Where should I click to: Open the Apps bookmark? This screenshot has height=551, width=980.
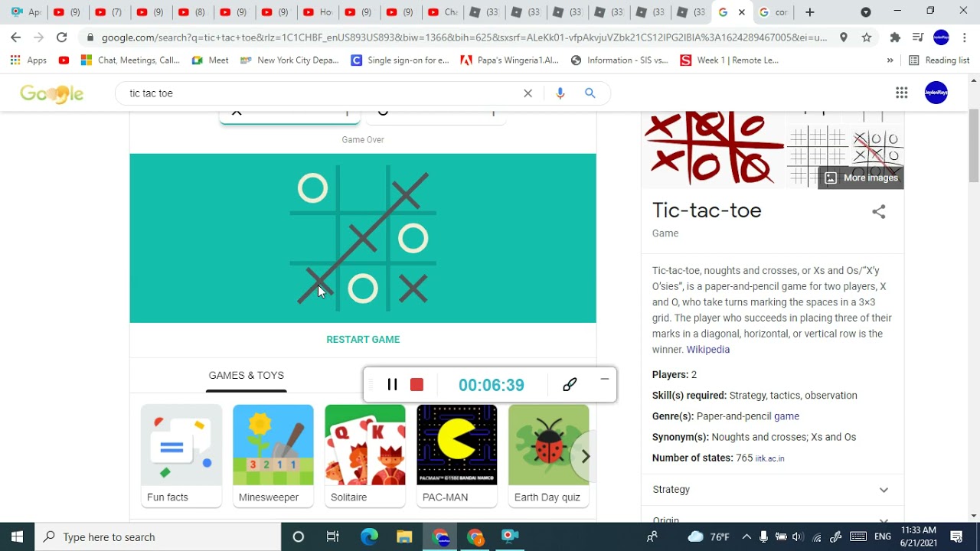[x=29, y=60]
